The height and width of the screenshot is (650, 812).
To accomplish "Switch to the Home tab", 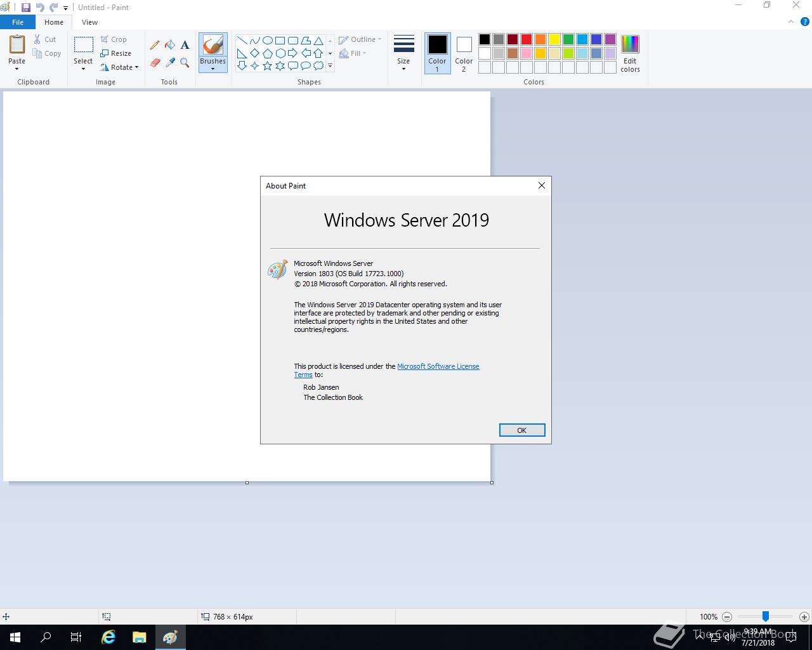I will (54, 22).
